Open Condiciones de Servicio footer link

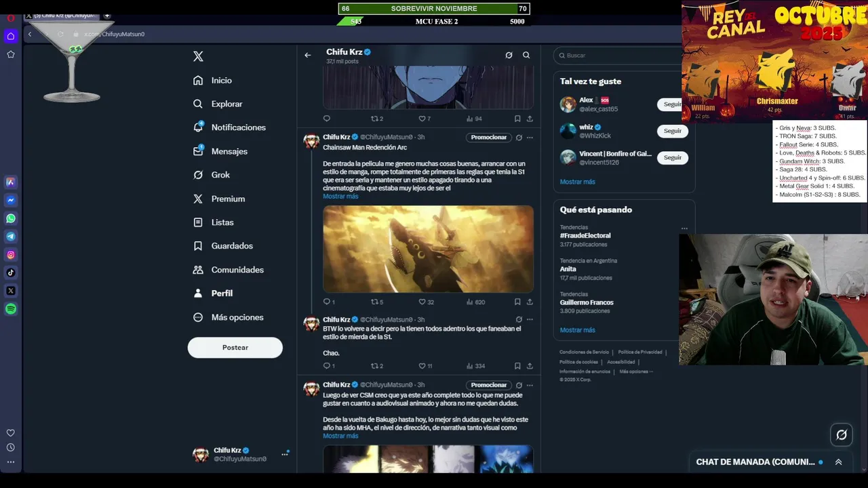[584, 352]
